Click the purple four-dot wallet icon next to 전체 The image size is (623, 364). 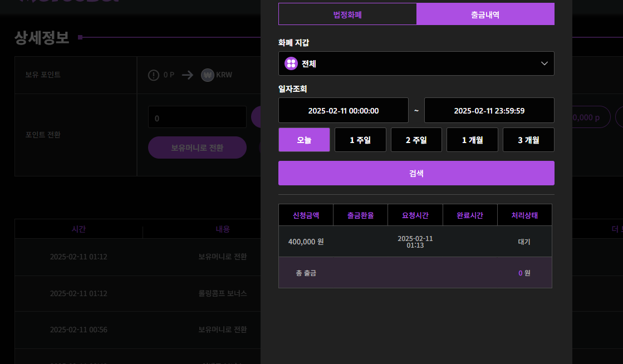291,63
